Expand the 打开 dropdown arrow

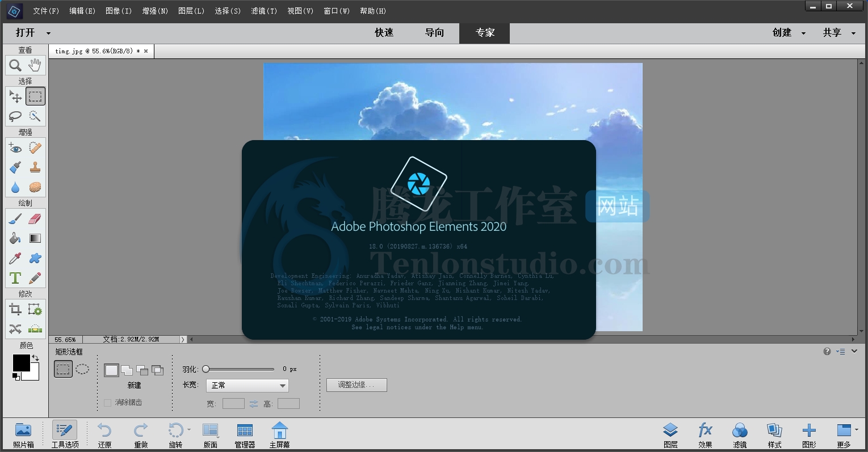pyautogui.click(x=48, y=33)
